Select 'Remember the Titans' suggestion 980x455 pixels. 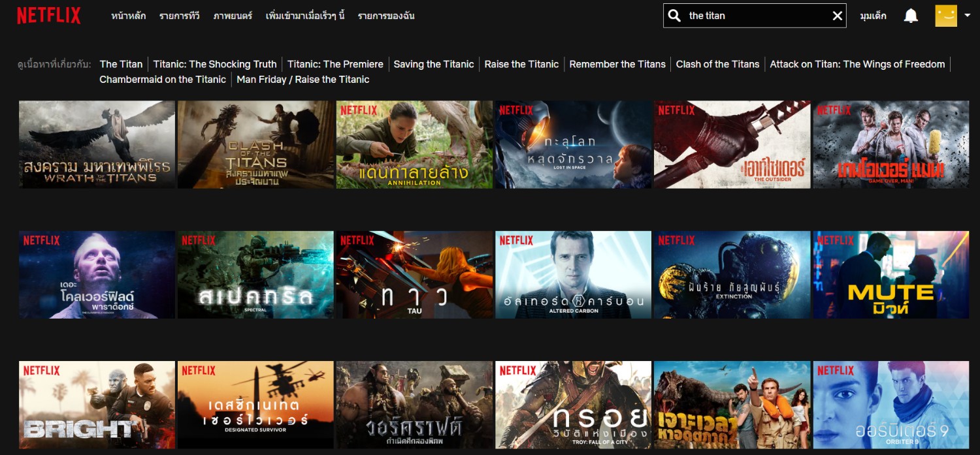pos(617,64)
